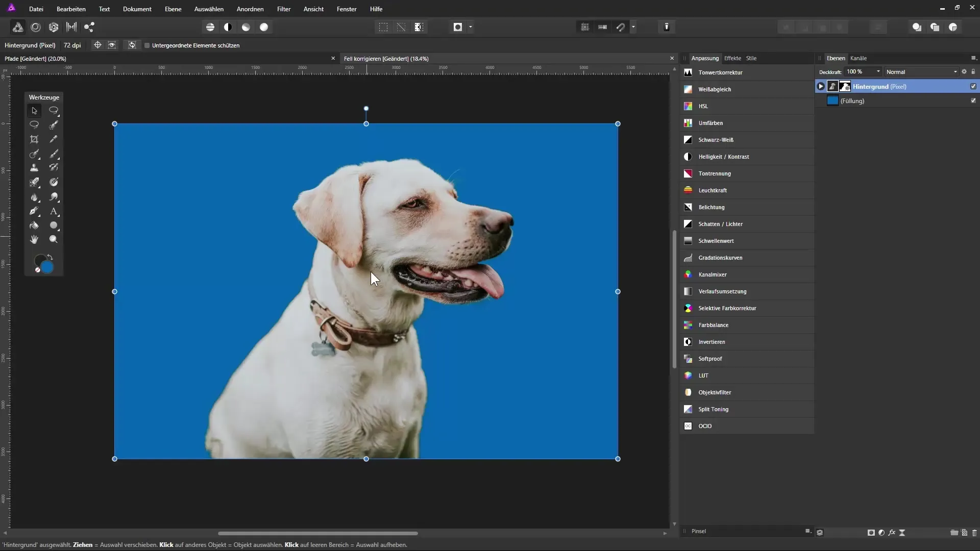Switch to the Develop persona
This screenshot has width=980, height=551.
pos(54,27)
